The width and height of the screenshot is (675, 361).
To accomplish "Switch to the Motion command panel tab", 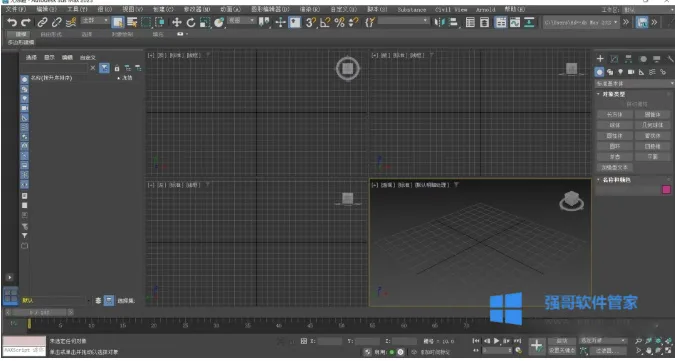I will 643,59.
